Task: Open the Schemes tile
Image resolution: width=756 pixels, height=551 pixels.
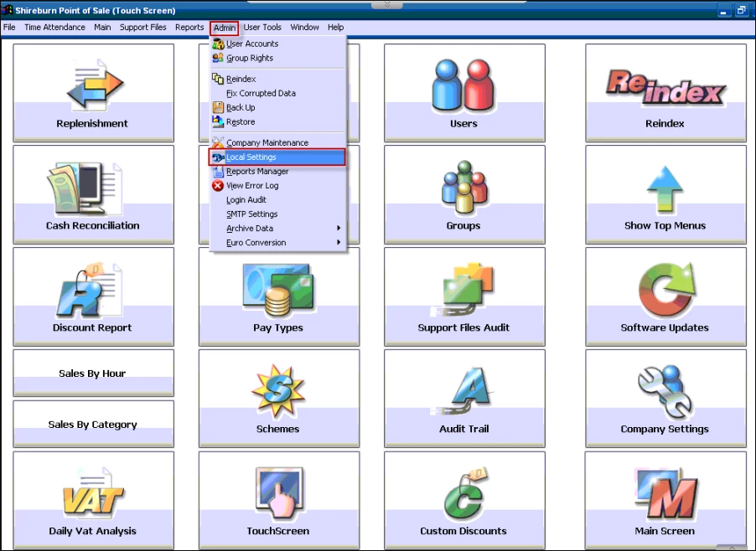Action: (x=278, y=399)
